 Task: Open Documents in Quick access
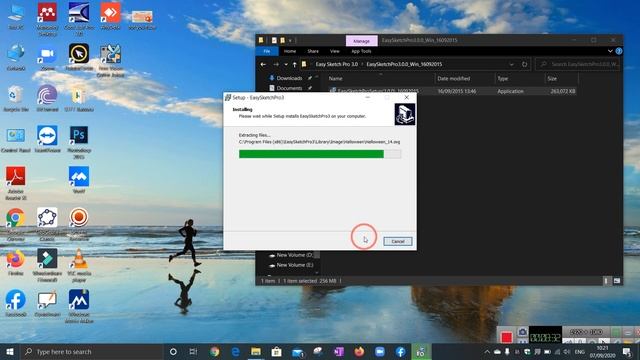(289, 88)
